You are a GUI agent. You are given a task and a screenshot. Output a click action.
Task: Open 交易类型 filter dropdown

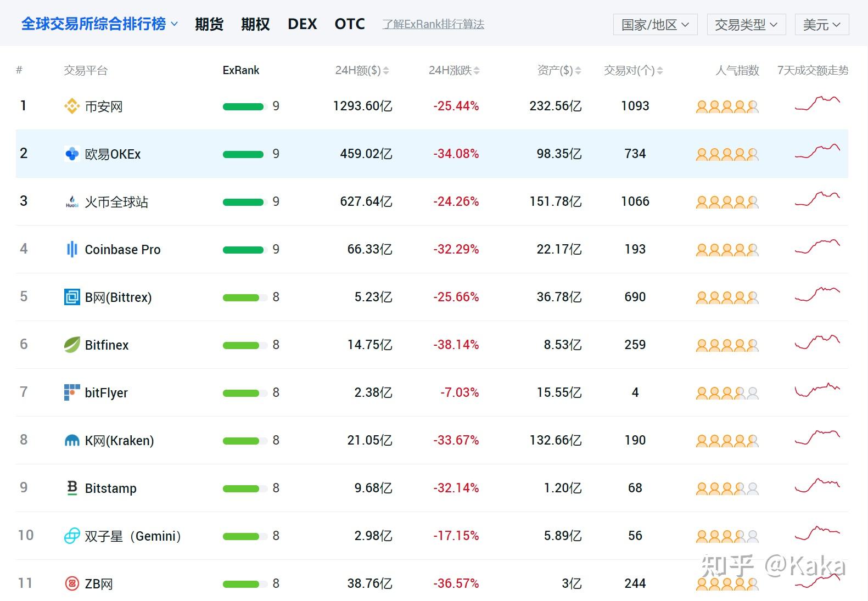[x=747, y=25]
